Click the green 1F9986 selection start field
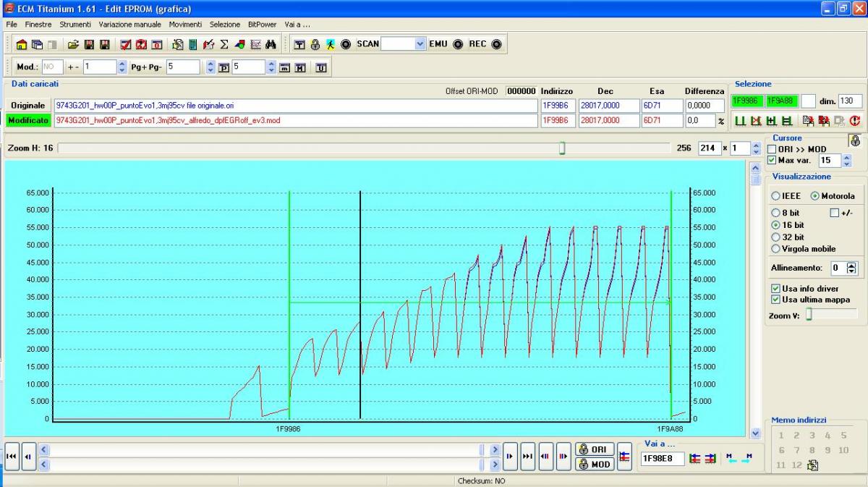The image size is (868, 487). pos(747,102)
